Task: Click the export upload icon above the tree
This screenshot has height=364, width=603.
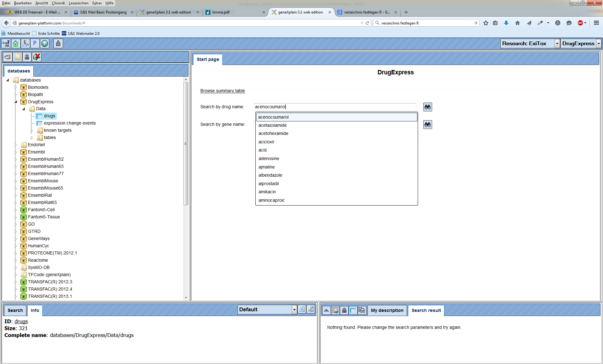Action: point(27,57)
